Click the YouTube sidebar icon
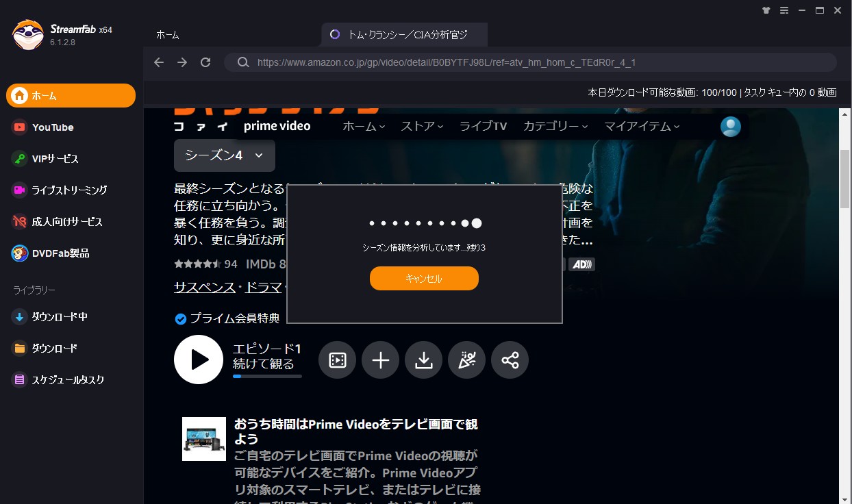 click(19, 127)
